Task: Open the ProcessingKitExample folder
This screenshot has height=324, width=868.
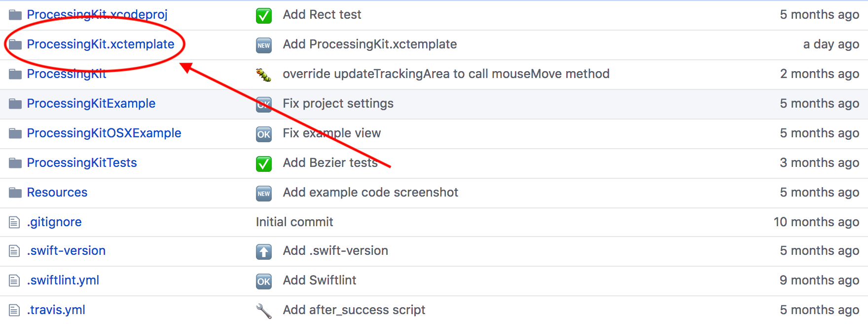Action: (x=91, y=103)
